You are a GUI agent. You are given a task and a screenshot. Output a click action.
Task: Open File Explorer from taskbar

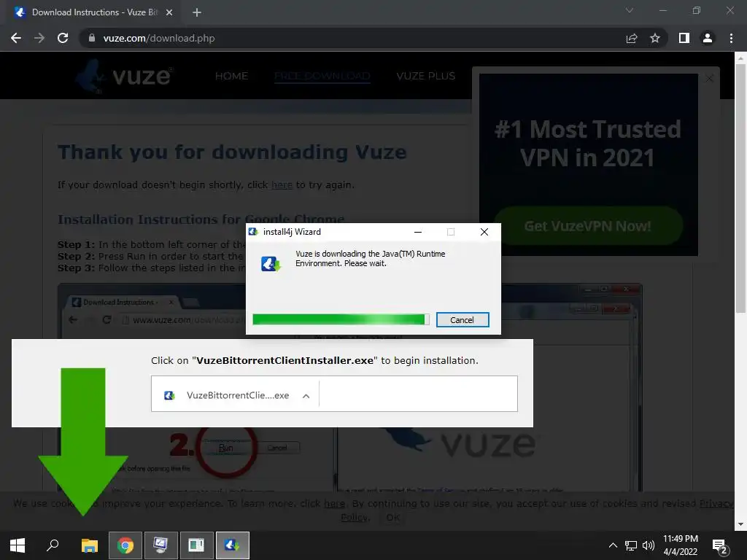tap(89, 545)
